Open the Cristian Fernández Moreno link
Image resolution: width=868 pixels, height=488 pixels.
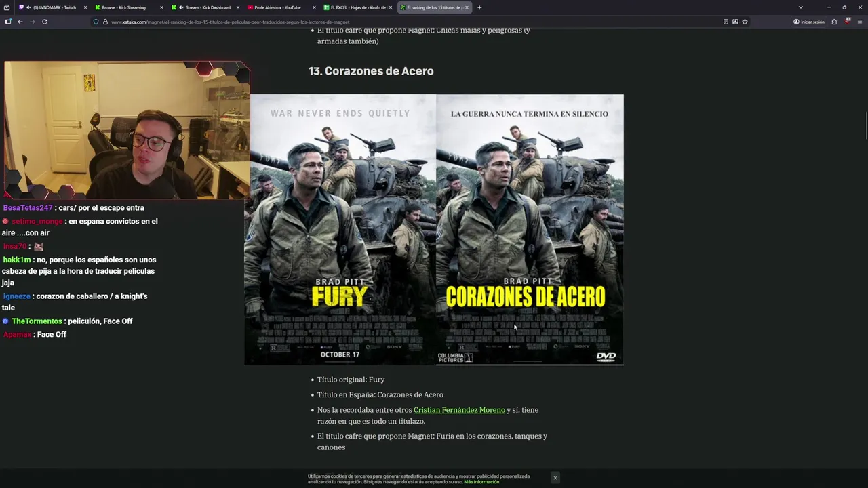click(x=459, y=410)
